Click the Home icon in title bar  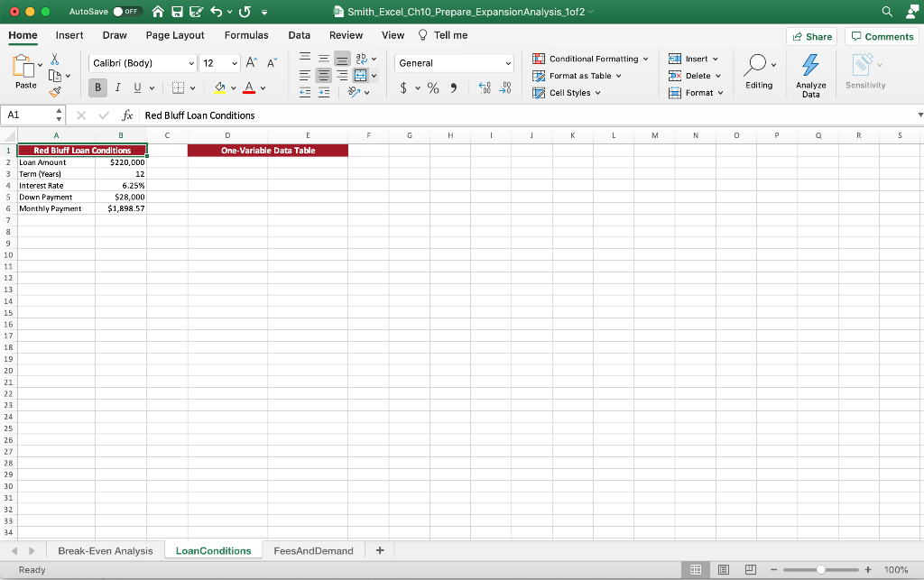157,11
